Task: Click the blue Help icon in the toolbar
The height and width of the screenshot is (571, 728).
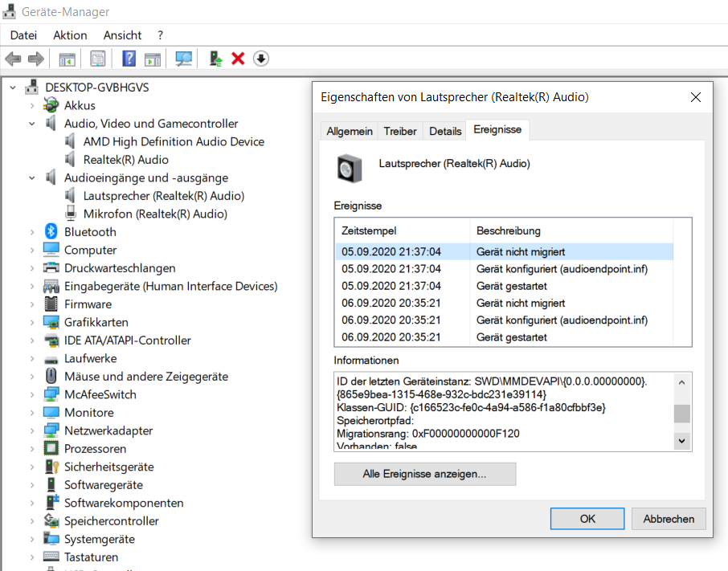Action: [x=129, y=59]
